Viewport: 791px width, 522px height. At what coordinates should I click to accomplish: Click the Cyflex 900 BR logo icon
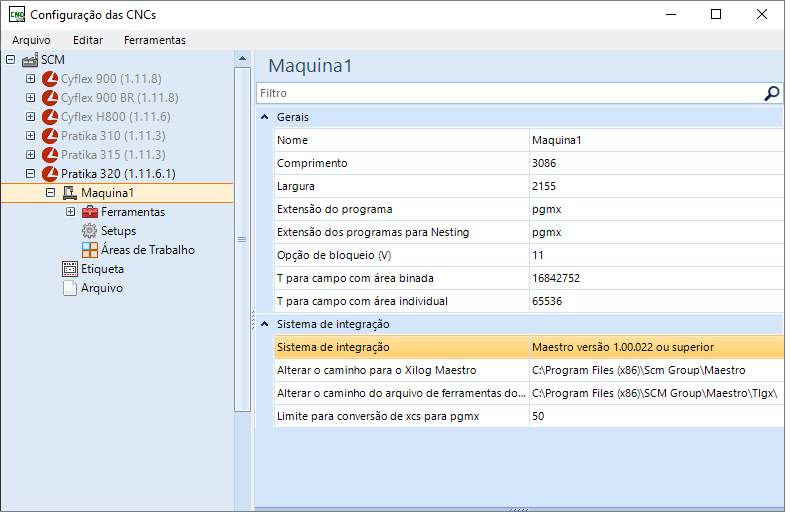point(49,98)
